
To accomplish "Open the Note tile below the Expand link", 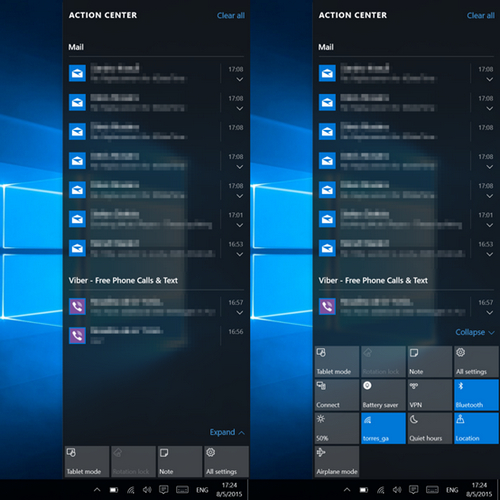I will click(180, 462).
